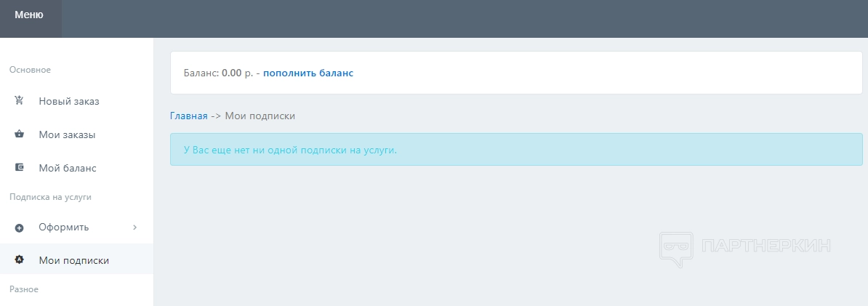Click the Основное section header
Image resolution: width=868 pixels, height=306 pixels.
[x=30, y=70]
